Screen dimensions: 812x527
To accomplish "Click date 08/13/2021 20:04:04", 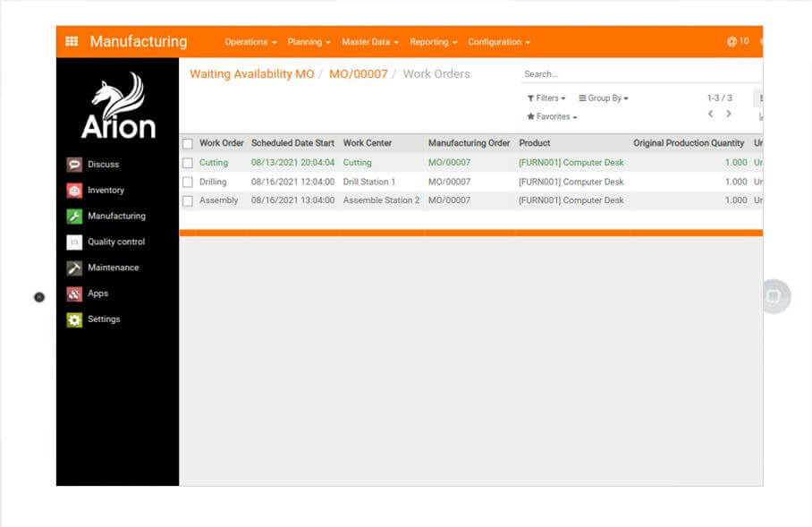I will (x=292, y=163).
